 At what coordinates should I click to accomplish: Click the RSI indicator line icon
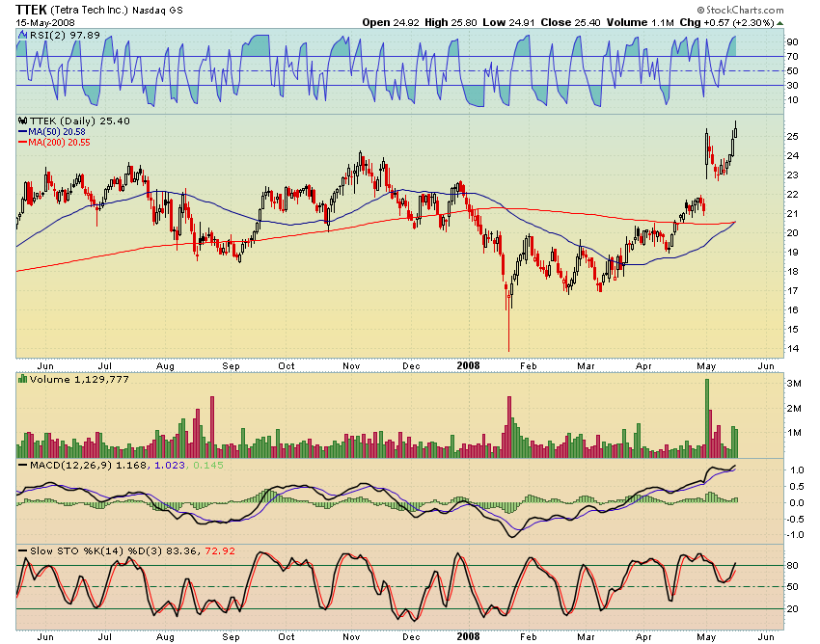22,35
